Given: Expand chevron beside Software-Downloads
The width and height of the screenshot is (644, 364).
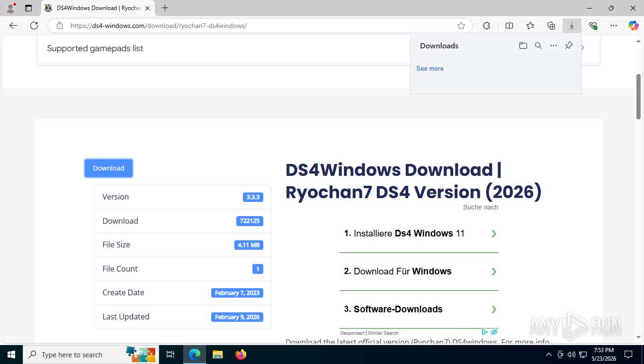Looking at the screenshot, I should coord(494,309).
